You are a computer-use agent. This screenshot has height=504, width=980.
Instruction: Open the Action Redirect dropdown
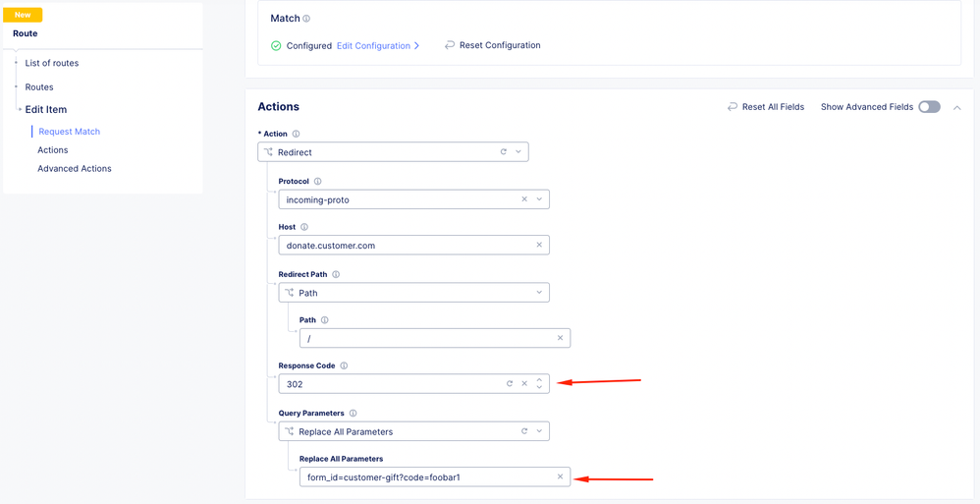518,152
